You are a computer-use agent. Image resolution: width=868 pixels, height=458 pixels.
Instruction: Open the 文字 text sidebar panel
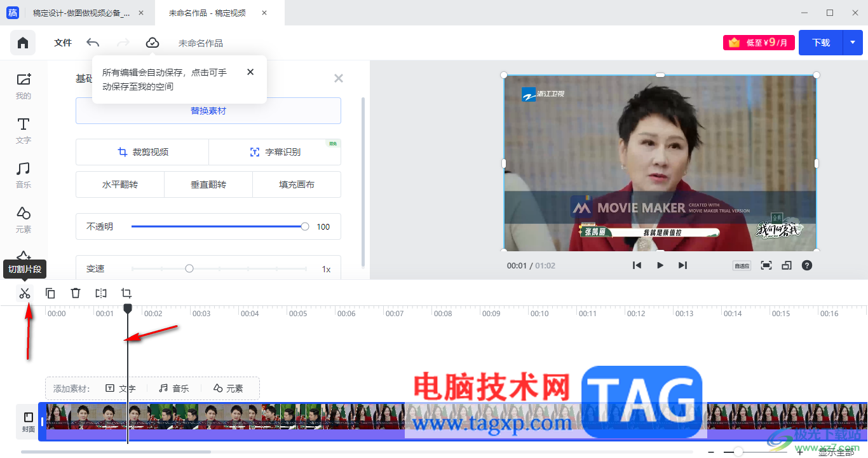24,131
